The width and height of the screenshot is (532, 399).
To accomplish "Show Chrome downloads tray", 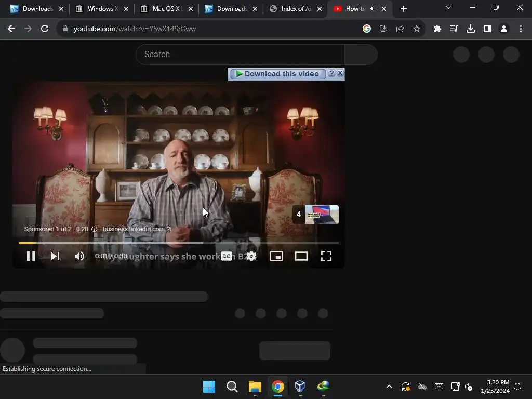I will click(x=471, y=29).
